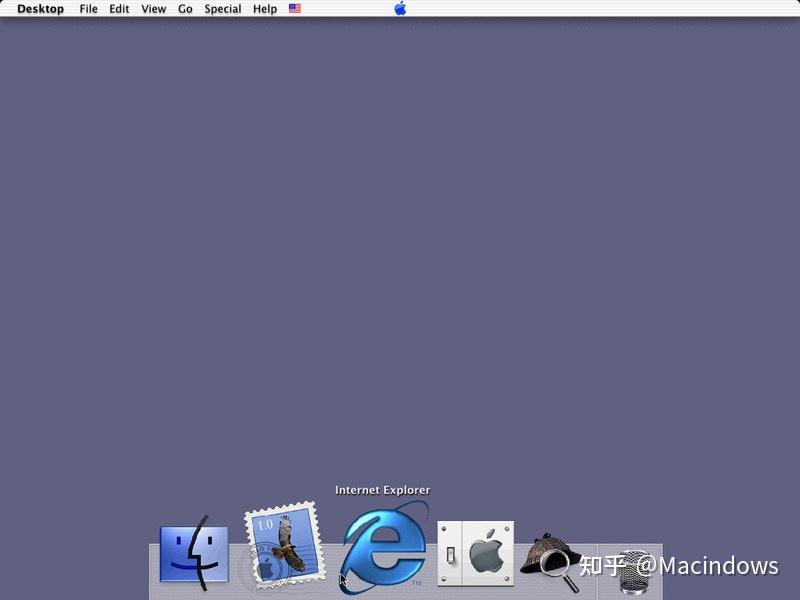Open the View menu
800x600 pixels.
[x=152, y=9]
